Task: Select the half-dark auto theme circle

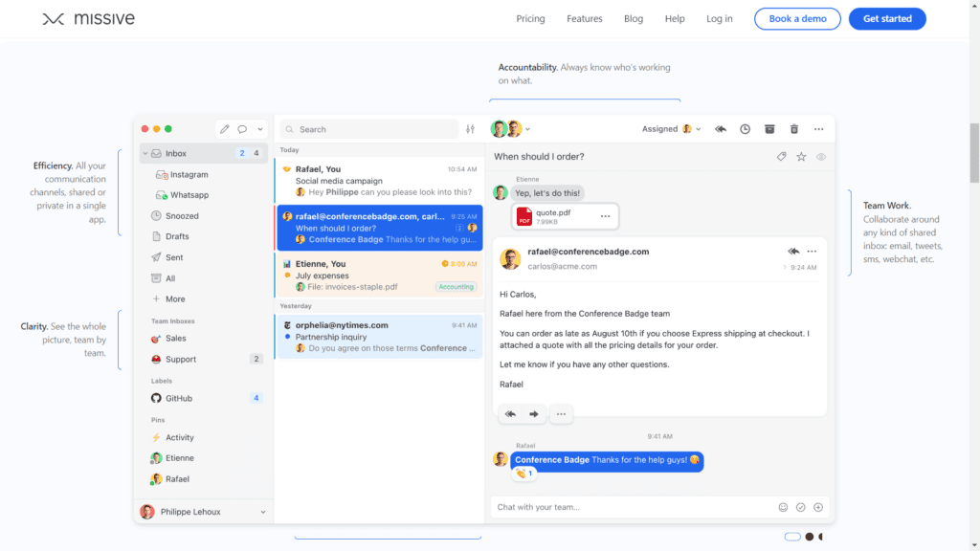Action: [821, 537]
